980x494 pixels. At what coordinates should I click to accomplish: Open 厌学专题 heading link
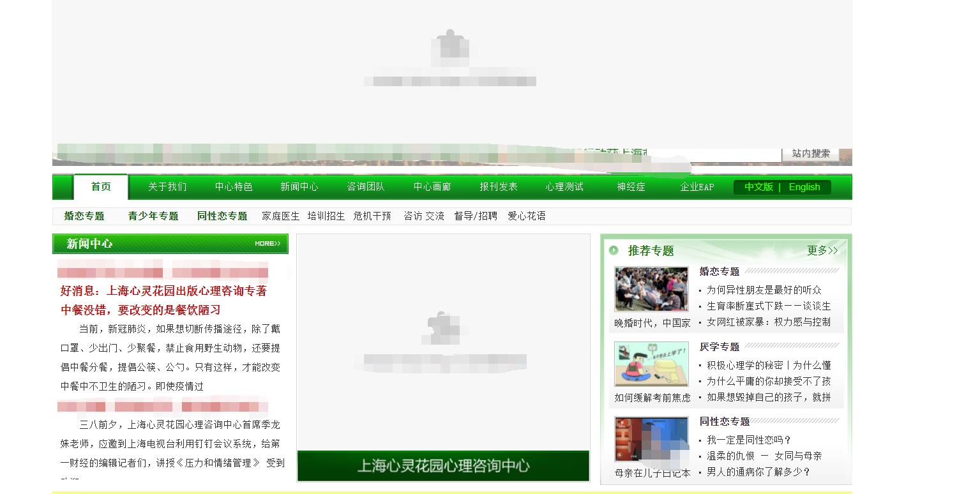point(720,347)
